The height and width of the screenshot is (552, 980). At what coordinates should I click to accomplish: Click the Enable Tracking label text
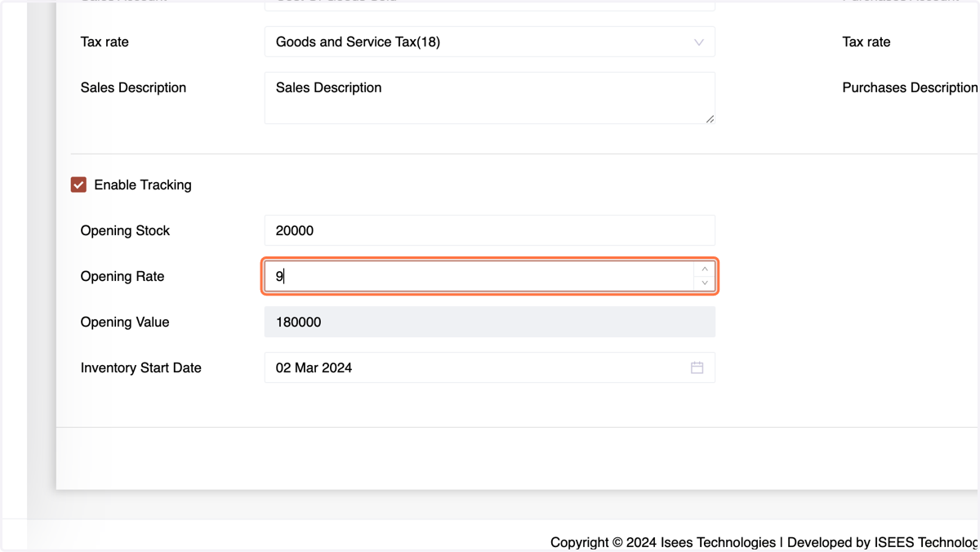pyautogui.click(x=143, y=185)
